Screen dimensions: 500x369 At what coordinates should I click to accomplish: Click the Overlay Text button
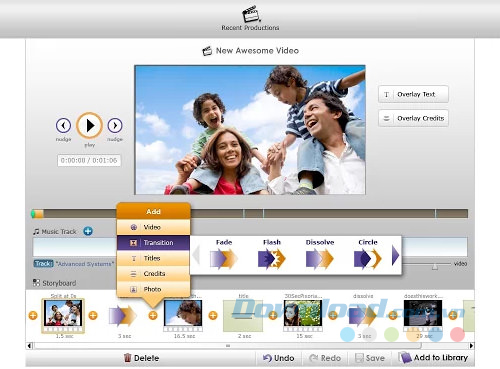click(x=413, y=94)
